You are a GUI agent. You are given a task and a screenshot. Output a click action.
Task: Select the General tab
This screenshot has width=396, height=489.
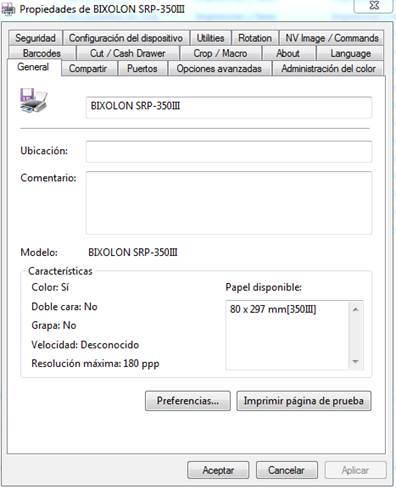pos(33,67)
